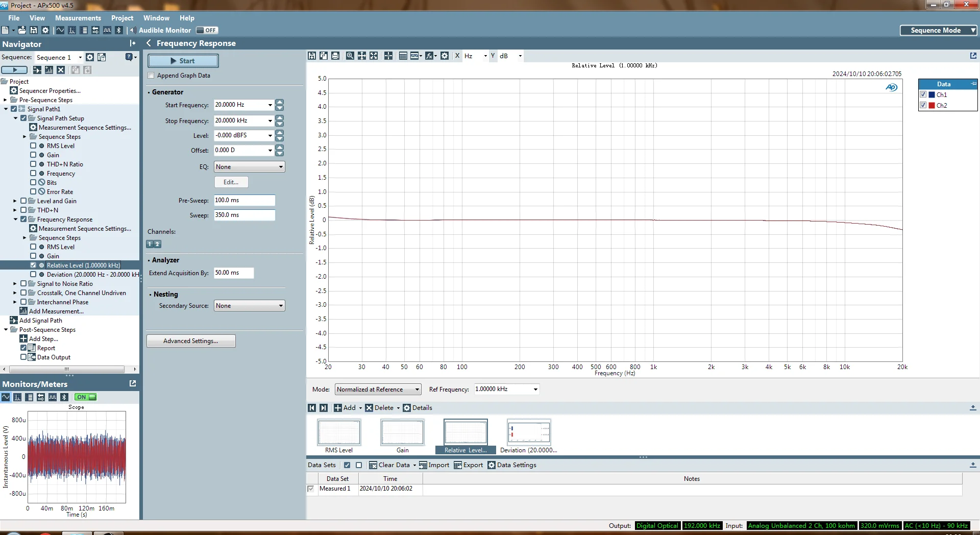Click the graph pan arrows icon

coord(361,56)
